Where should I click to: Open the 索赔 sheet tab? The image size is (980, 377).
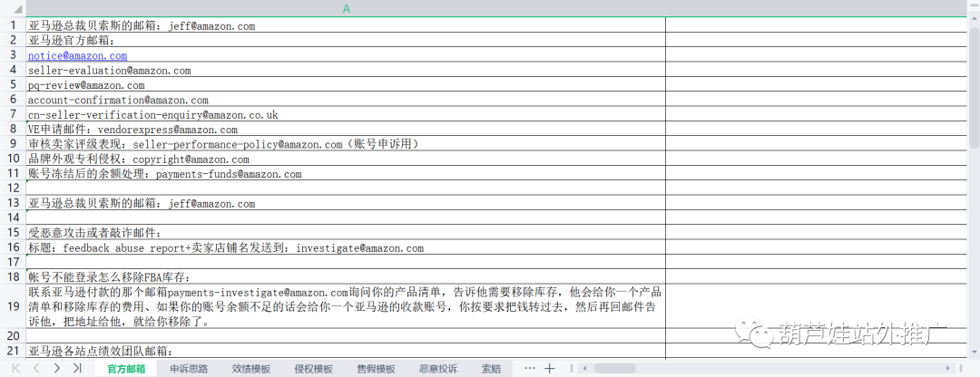492,369
